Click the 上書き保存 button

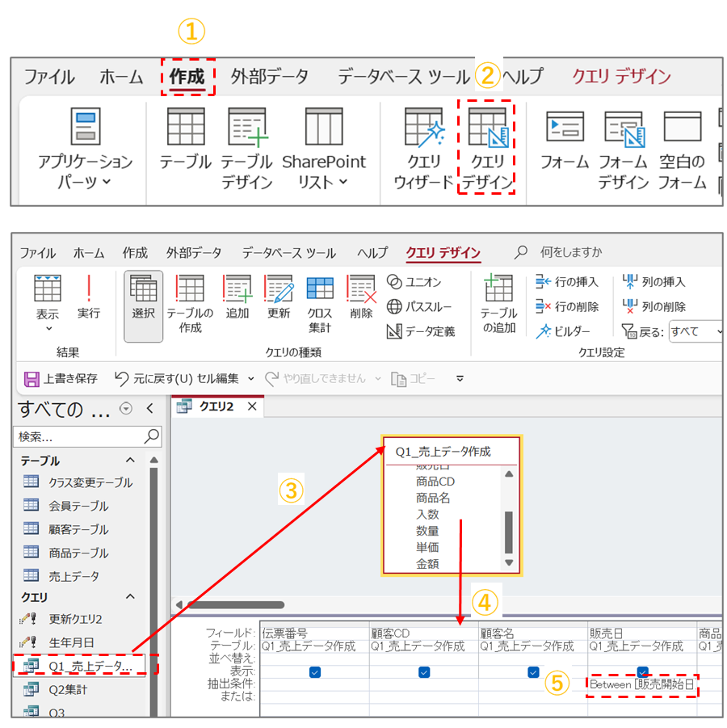point(61,378)
